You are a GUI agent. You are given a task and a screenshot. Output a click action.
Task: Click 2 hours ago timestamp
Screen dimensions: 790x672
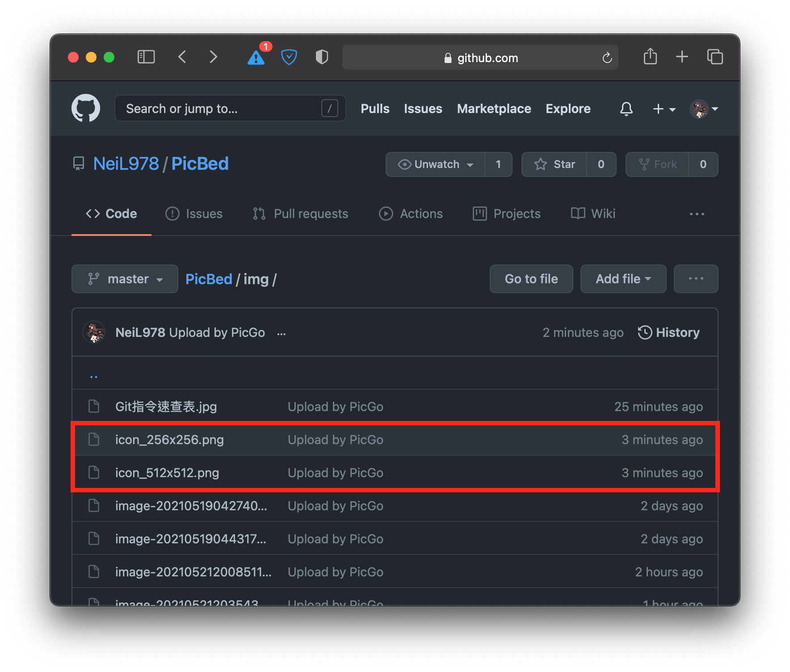point(669,572)
